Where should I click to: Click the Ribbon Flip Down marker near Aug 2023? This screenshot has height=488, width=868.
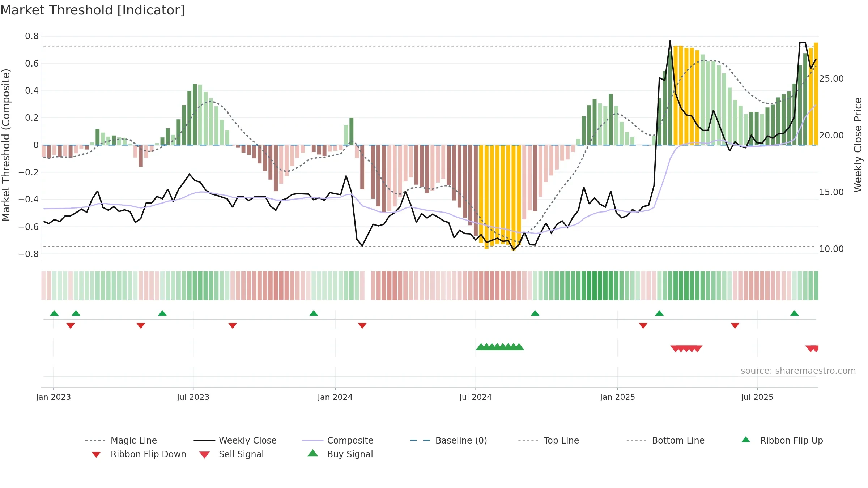point(233,326)
